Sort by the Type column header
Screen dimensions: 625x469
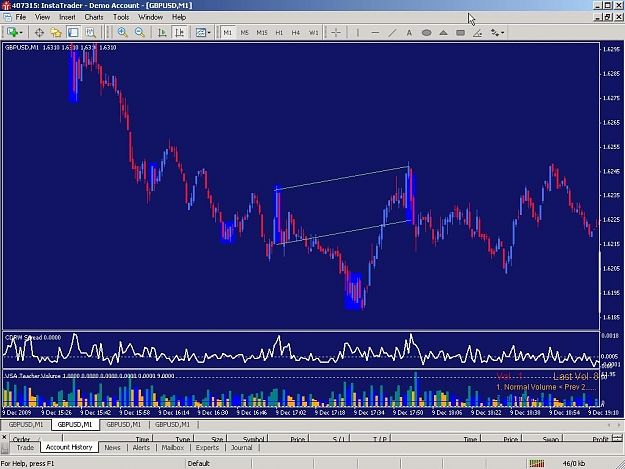[174, 439]
